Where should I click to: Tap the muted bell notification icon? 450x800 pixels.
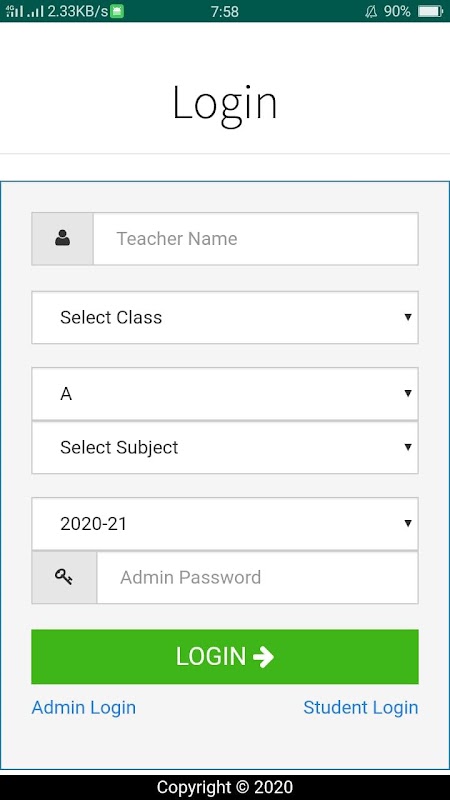tap(371, 11)
